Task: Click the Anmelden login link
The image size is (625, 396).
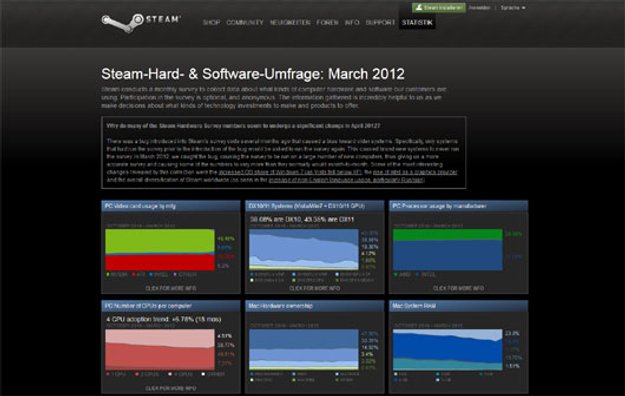Action: pos(479,8)
